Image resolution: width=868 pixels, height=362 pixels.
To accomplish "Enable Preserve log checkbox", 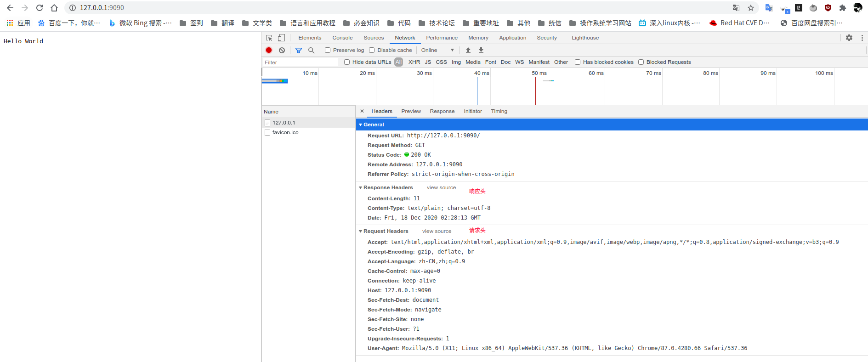I will pyautogui.click(x=328, y=50).
